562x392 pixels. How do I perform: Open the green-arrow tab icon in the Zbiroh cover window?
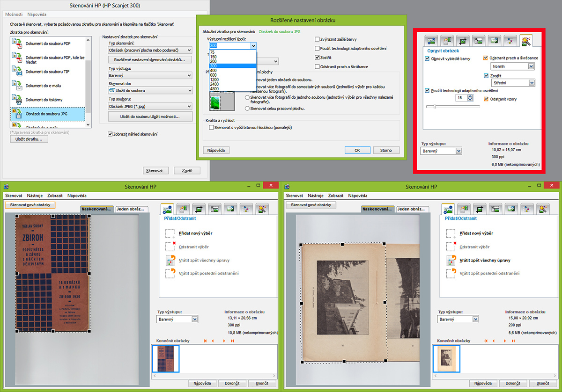[230, 209]
